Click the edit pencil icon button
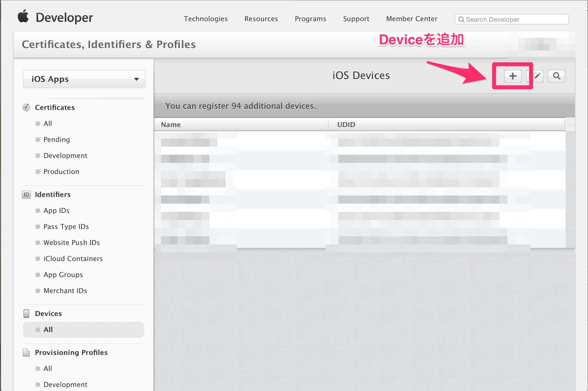 [535, 76]
